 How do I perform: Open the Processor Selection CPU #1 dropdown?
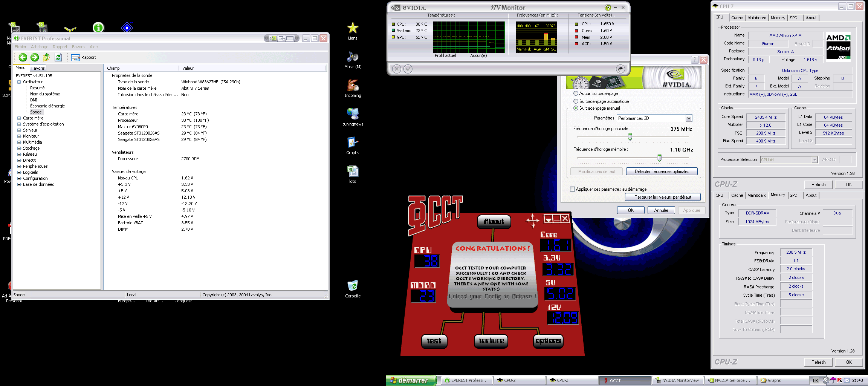click(x=789, y=160)
